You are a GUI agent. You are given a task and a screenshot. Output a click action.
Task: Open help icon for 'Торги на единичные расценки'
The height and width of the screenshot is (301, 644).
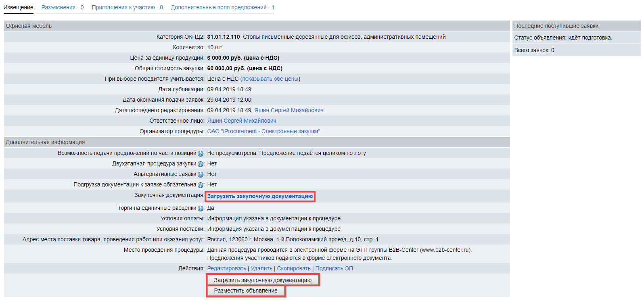pos(201,209)
